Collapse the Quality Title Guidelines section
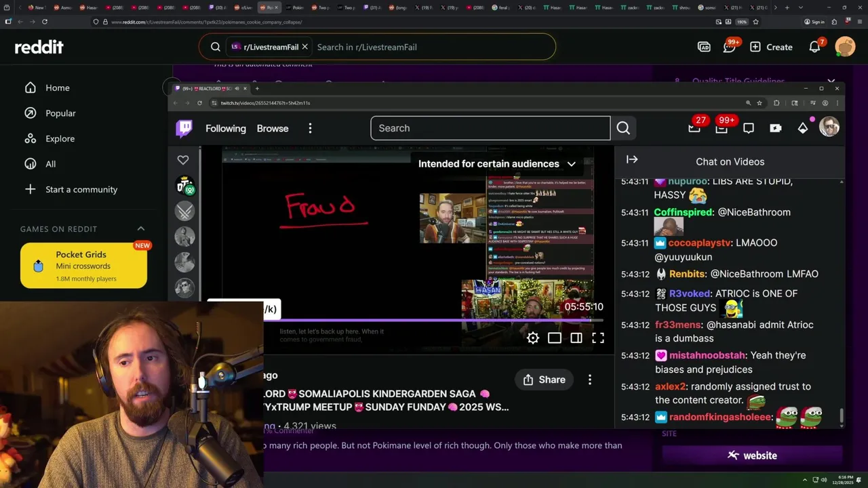The image size is (868, 488). (831, 81)
